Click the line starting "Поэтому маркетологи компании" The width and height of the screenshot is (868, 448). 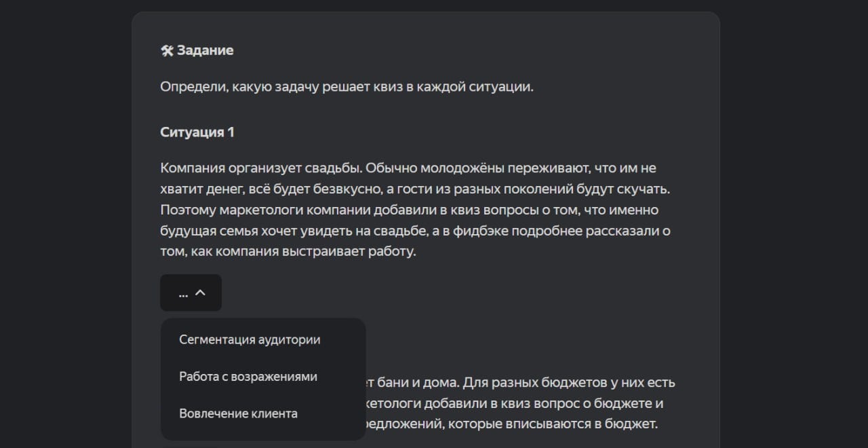(409, 210)
